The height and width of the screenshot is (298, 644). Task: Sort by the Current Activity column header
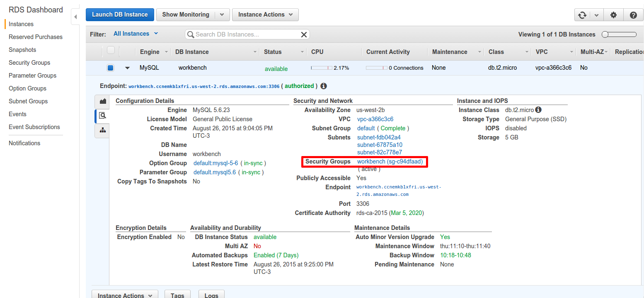click(388, 52)
